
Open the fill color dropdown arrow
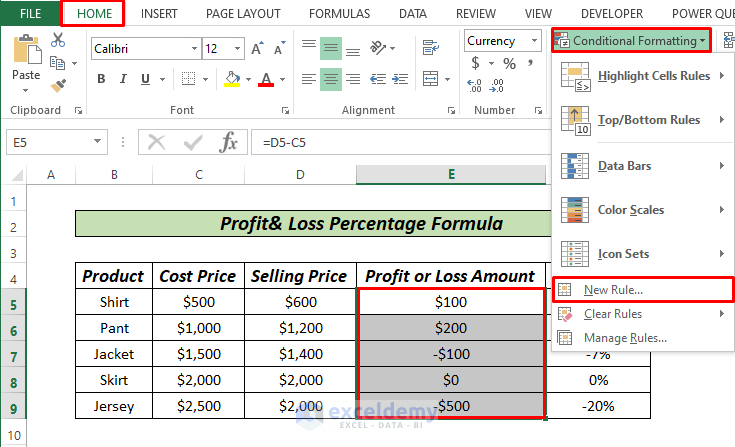[248, 79]
